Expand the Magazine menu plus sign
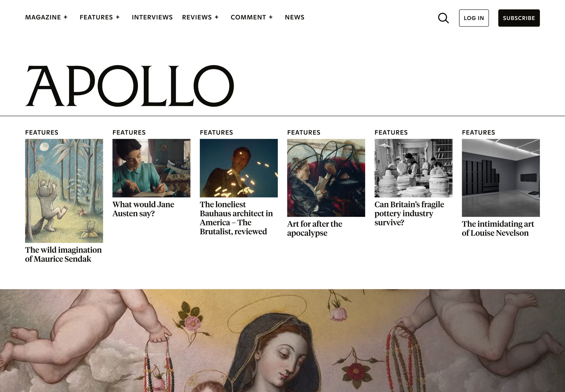Image resolution: width=565 pixels, height=392 pixels. pos(66,17)
